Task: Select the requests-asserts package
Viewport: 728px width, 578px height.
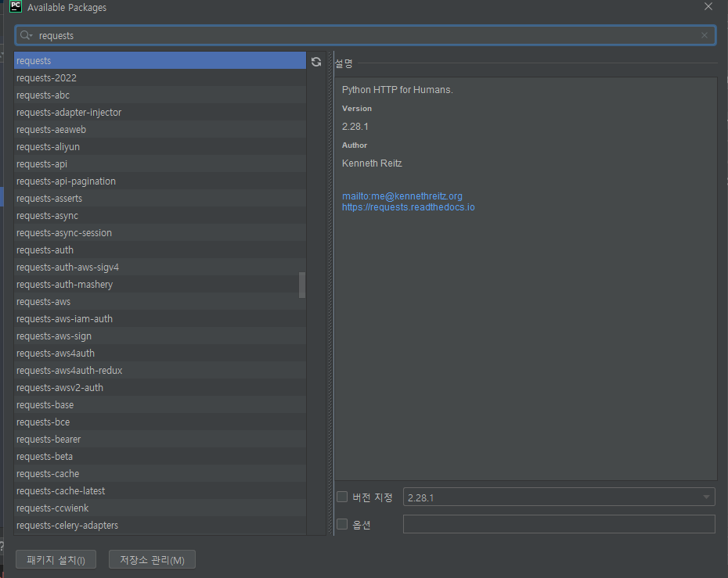Action: tap(160, 198)
